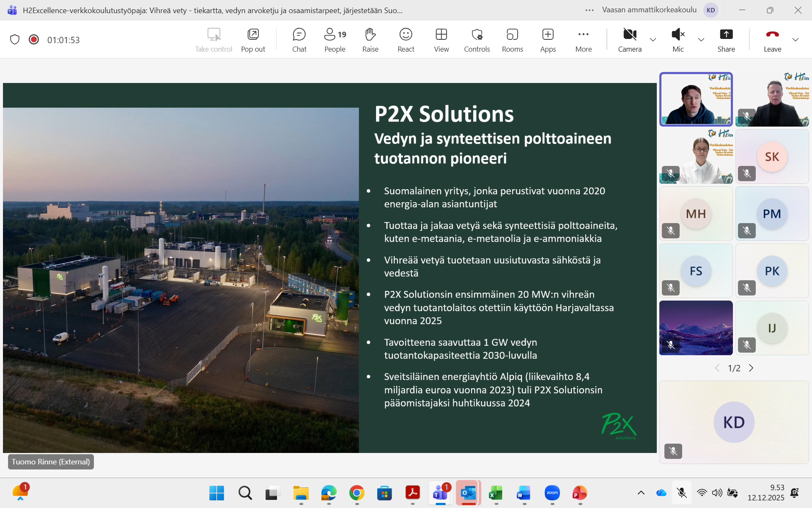Image resolution: width=812 pixels, height=508 pixels.
Task: Open Zoom from the taskbar
Action: pos(552,493)
